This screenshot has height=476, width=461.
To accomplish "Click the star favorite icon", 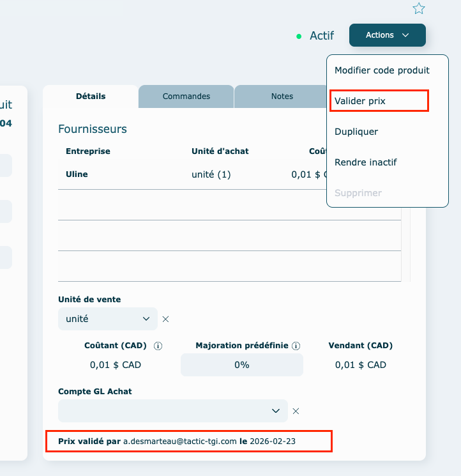I will click(x=419, y=8).
